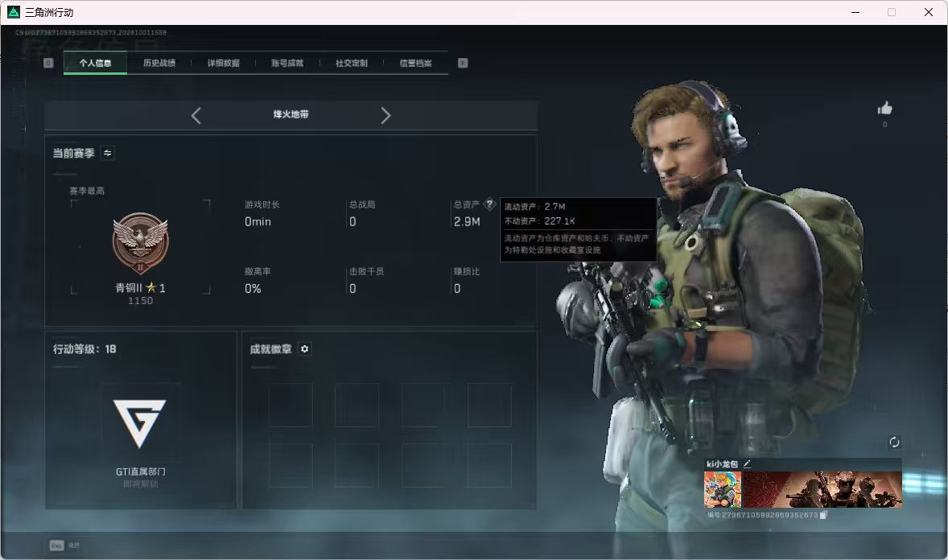Switch to previous game mode with left chevron
Screen dimensions: 948x560
[196, 116]
